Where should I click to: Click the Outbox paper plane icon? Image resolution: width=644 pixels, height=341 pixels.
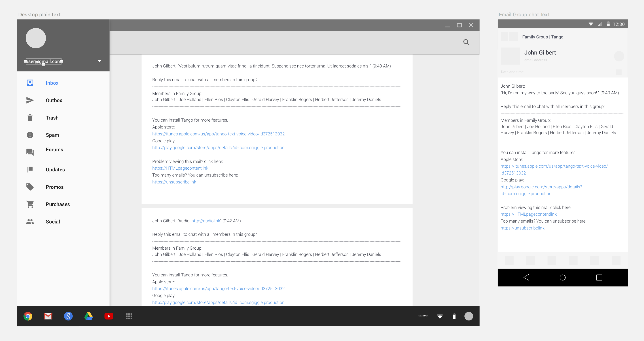point(30,100)
